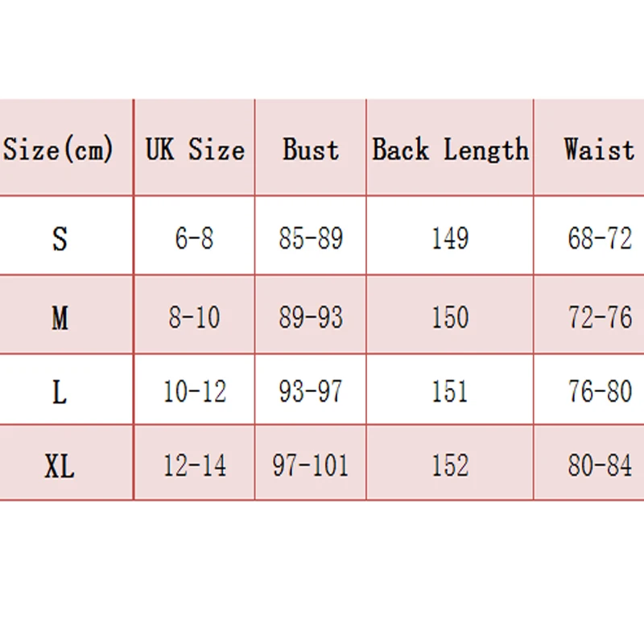Select the S size row label
The width and height of the screenshot is (644, 644).
pyautogui.click(x=60, y=239)
